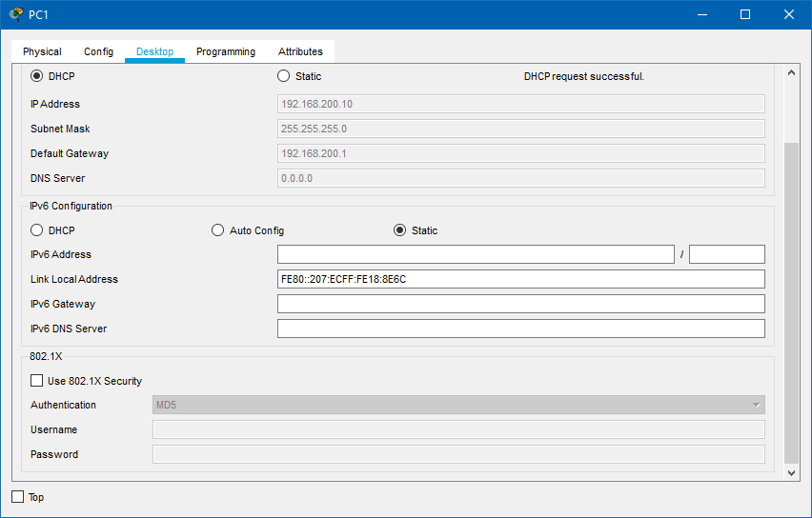Choose the IPv4 Static radio button

[x=283, y=76]
